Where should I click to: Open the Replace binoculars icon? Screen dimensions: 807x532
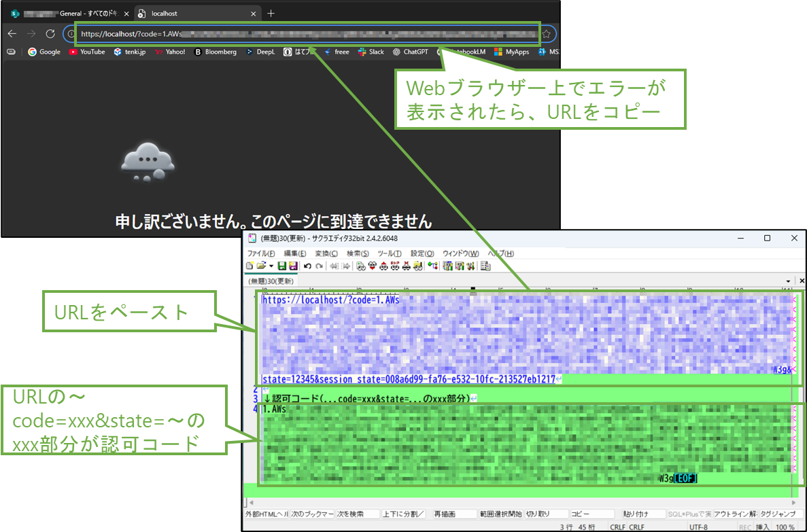click(395, 266)
